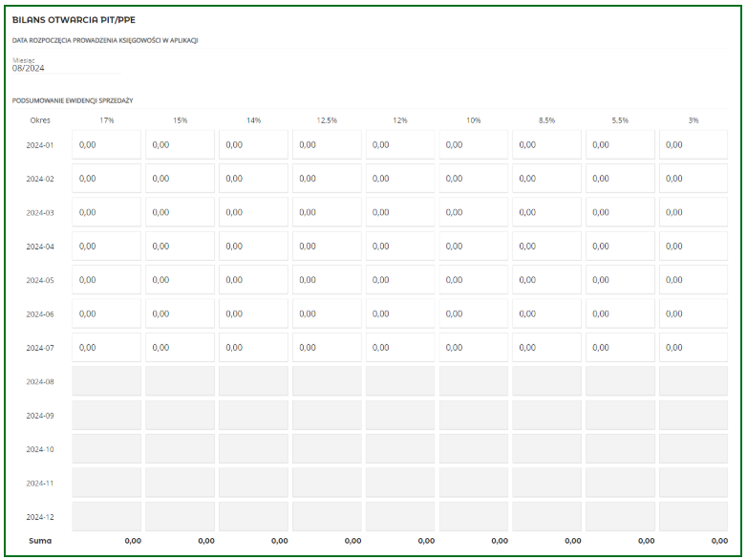
Task: Edit the 14% value for 2024-03
Action: coord(253,212)
